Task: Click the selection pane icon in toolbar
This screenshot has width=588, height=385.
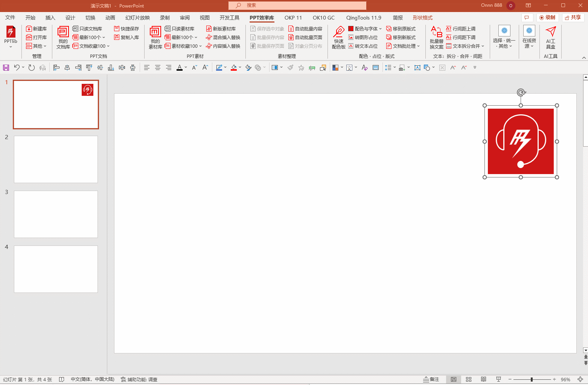Action: pos(323,68)
